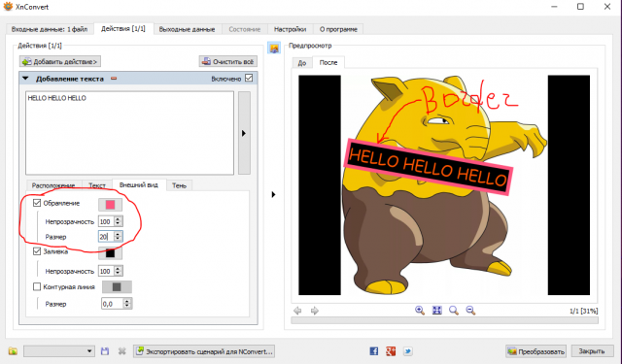The height and width of the screenshot is (364, 622).
Task: Click Добавить действие button
Action: pyautogui.click(x=60, y=61)
